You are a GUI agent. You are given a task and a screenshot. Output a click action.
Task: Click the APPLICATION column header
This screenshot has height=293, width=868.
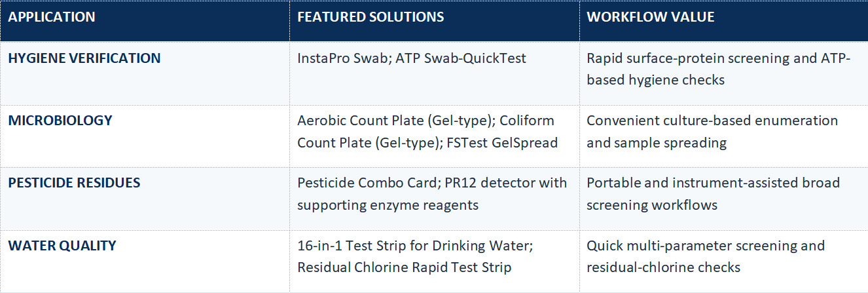pos(52,17)
